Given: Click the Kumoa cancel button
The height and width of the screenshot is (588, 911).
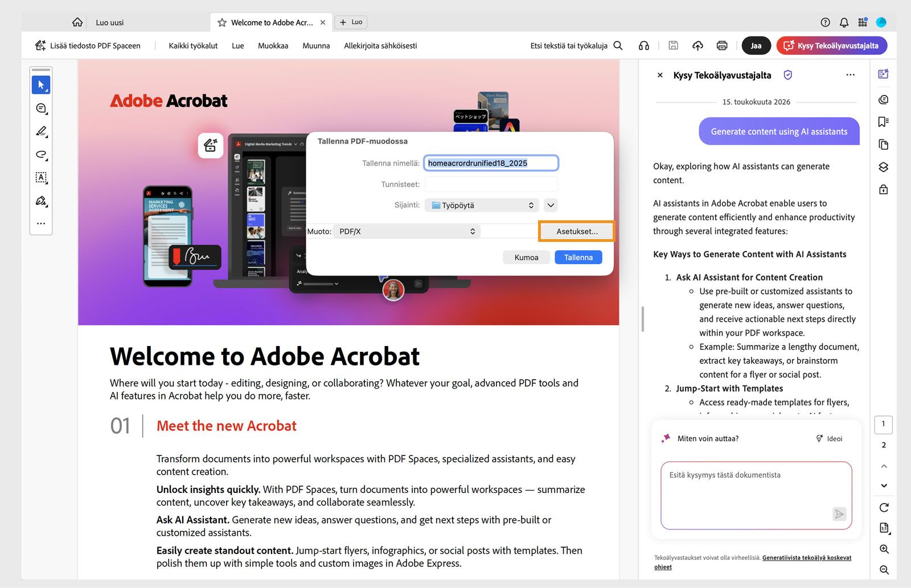Looking at the screenshot, I should (526, 257).
